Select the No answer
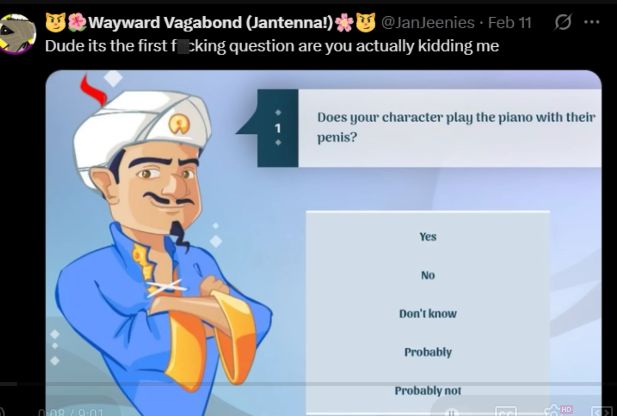Image resolution: width=617 pixels, height=416 pixels. click(428, 275)
